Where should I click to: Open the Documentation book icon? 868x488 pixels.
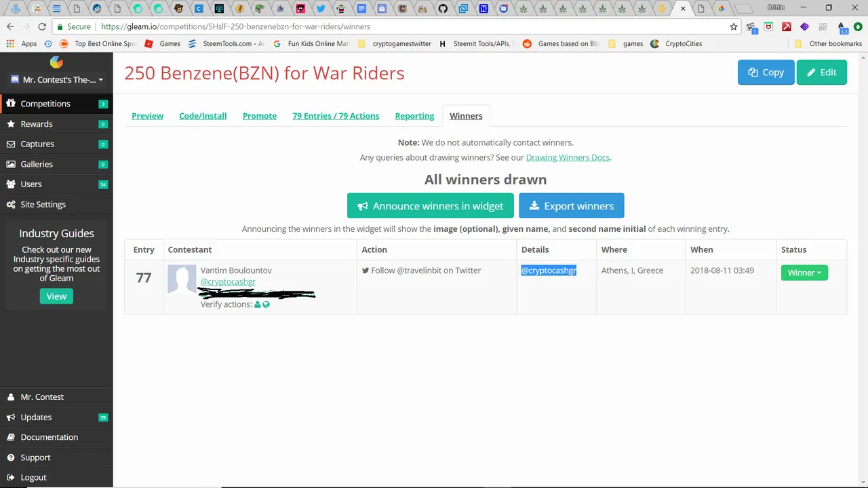pos(11,437)
